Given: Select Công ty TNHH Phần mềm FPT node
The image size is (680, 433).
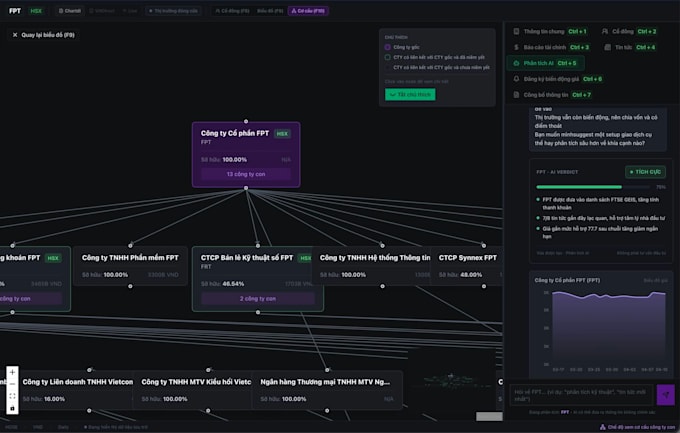Looking at the screenshot, I should tap(130, 266).
